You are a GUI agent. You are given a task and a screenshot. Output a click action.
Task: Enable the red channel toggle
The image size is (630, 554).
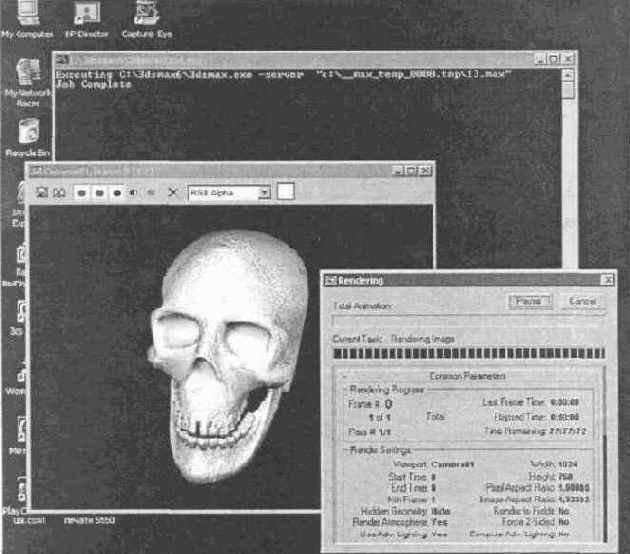pos(82,191)
